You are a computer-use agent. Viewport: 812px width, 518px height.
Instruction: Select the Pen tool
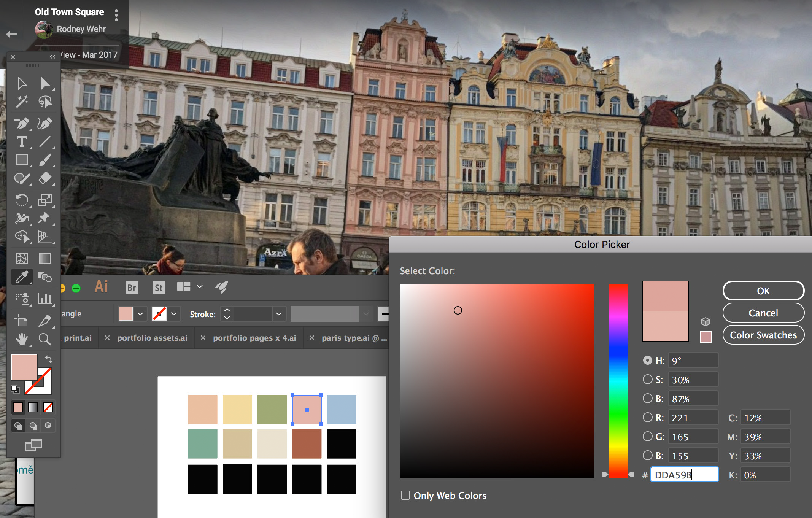(22, 124)
